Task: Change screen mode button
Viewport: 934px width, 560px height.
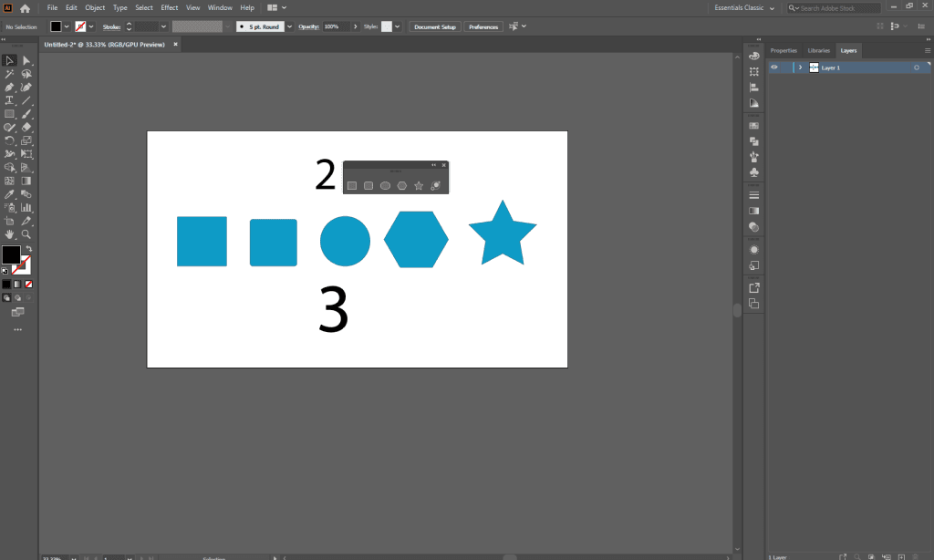Action: click(x=18, y=312)
